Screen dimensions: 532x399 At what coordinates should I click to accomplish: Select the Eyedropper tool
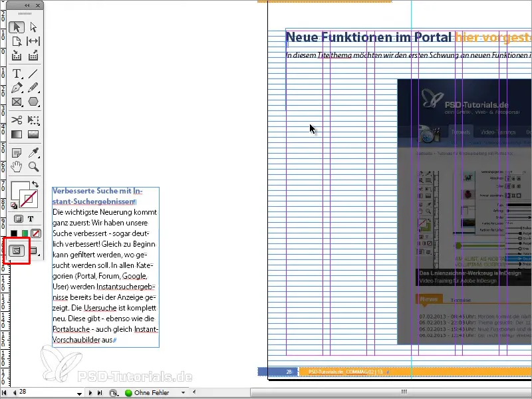32,152
